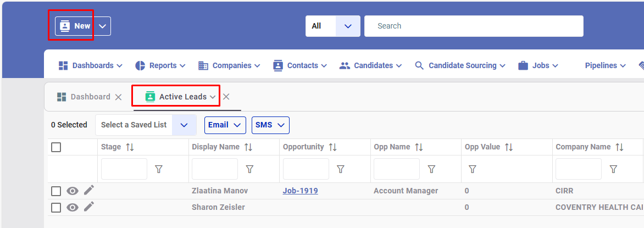Viewport: 644px width, 228px height.
Task: Click the filter funnel for Opp Value column
Action: (x=473, y=169)
